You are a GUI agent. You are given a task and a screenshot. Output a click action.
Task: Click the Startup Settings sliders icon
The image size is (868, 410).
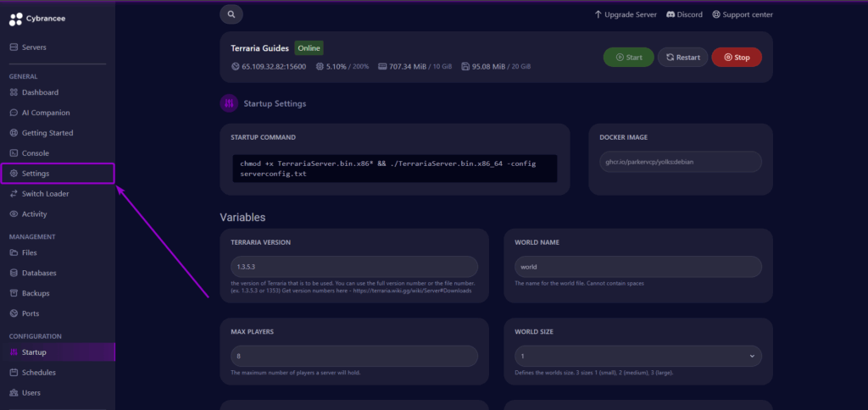(x=229, y=103)
